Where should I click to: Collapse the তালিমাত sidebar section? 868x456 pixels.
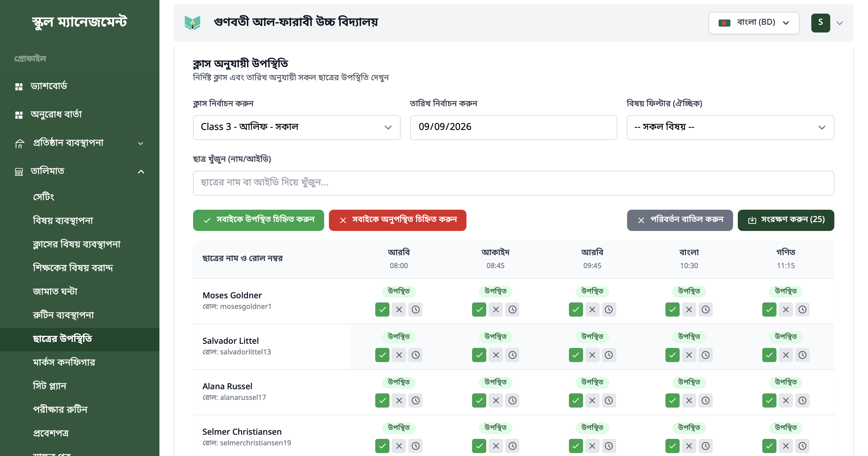[79, 171]
